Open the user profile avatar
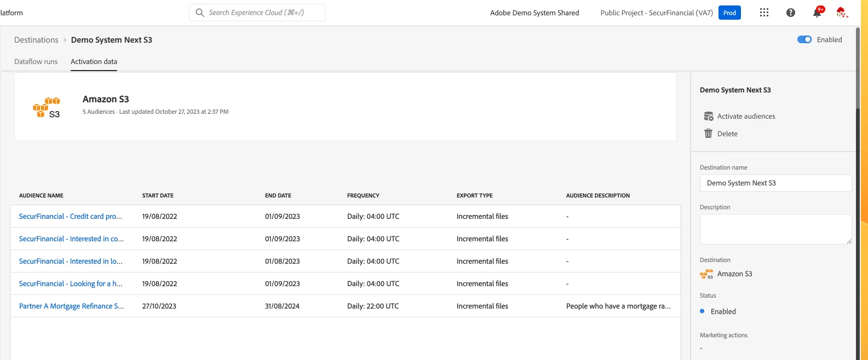The width and height of the screenshot is (868, 360). (x=842, y=13)
